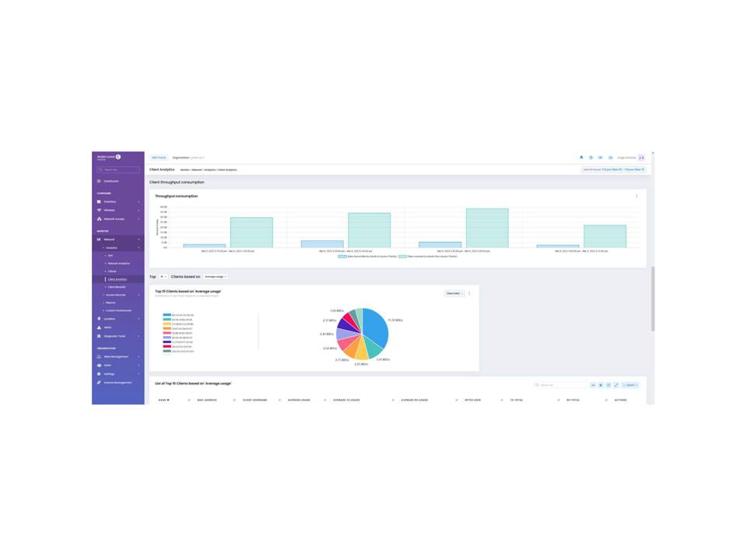Click the three-dot menu on pie chart card
747x560 pixels.
(x=469, y=293)
